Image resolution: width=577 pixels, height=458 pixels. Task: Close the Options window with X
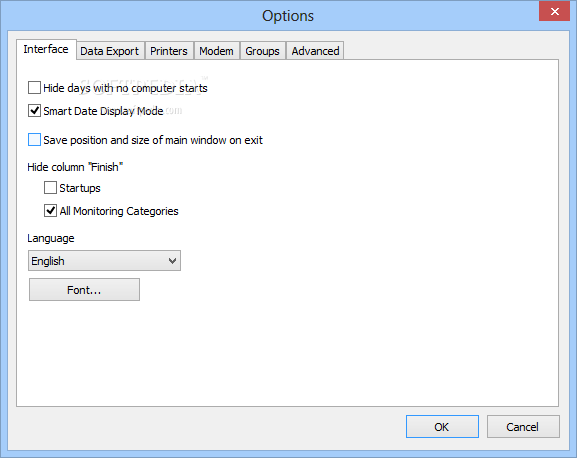pyautogui.click(x=555, y=11)
